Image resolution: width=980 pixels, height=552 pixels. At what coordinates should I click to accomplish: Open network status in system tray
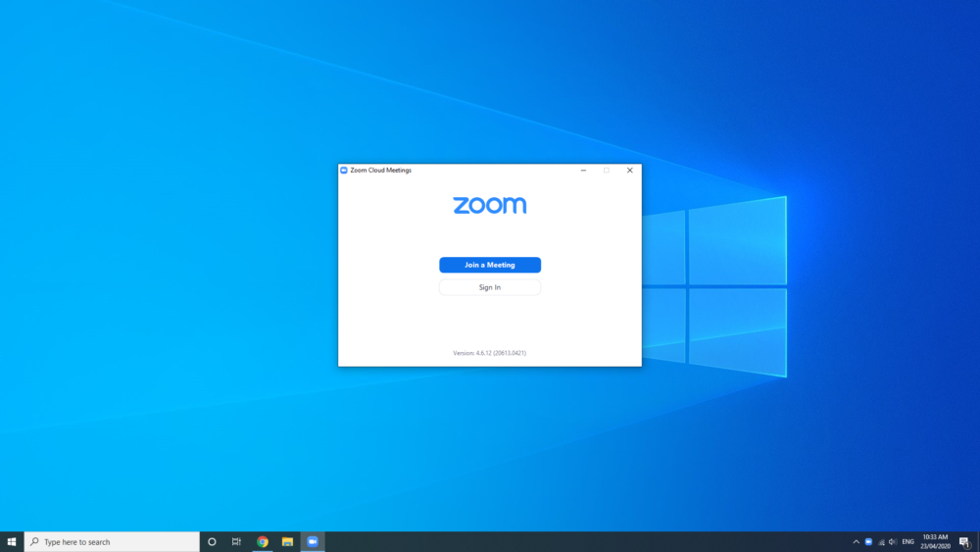point(881,542)
